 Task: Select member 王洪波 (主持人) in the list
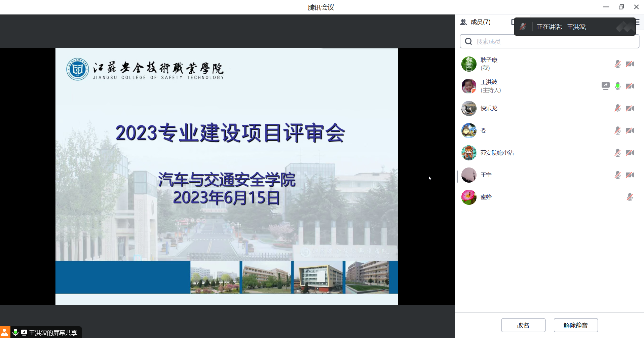[x=491, y=86]
